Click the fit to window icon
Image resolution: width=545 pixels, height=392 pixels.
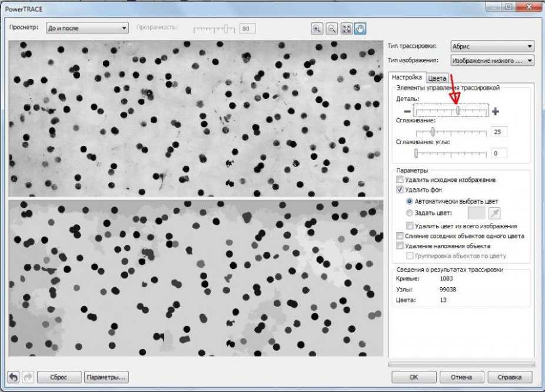point(347,28)
